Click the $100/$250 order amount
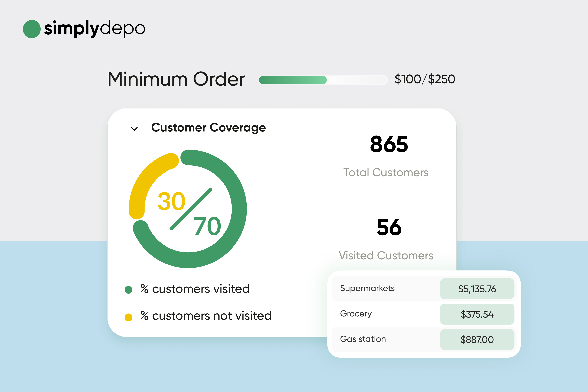Image resolution: width=588 pixels, height=392 pixels. (x=425, y=79)
